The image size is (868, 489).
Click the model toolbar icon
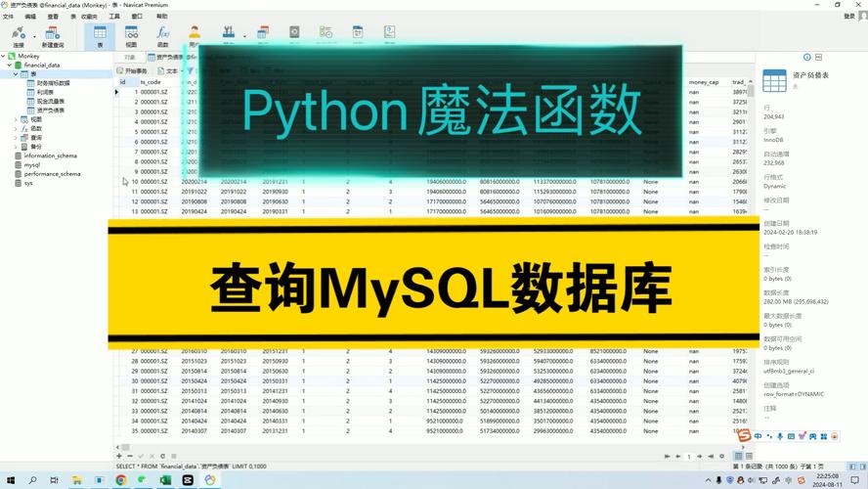tap(358, 32)
